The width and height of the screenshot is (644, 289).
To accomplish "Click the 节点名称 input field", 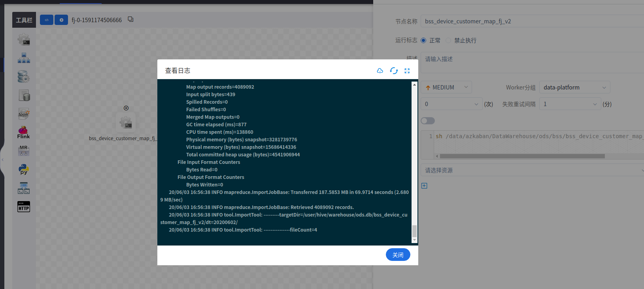I will pyautogui.click(x=532, y=21).
